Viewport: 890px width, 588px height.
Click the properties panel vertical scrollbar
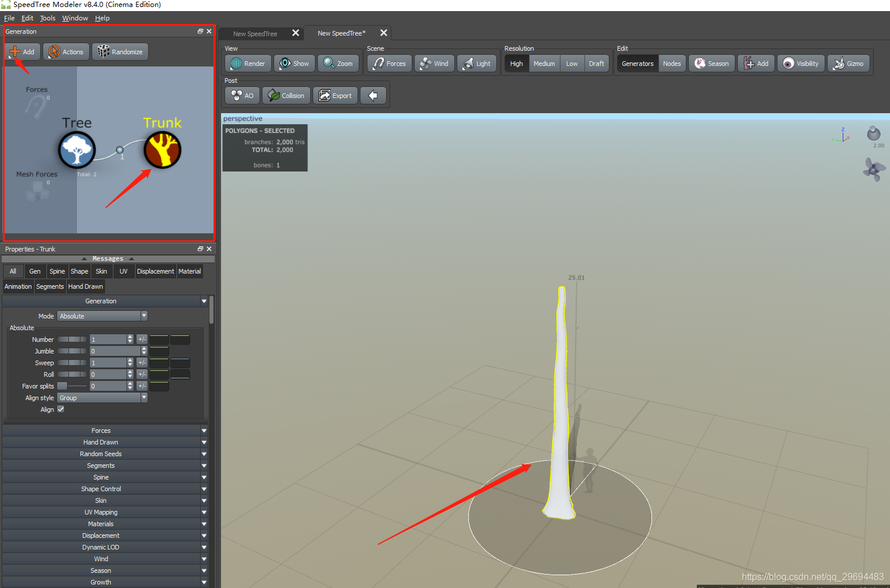pyautogui.click(x=211, y=310)
